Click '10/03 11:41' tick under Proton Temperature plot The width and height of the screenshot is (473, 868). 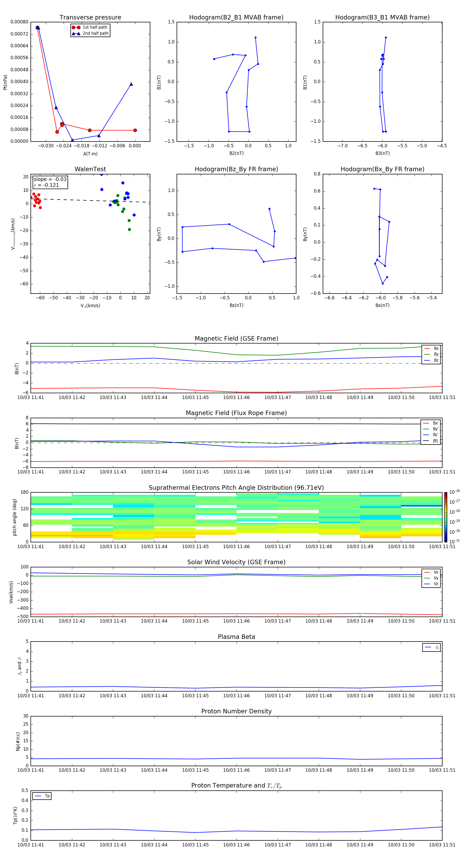point(31,845)
